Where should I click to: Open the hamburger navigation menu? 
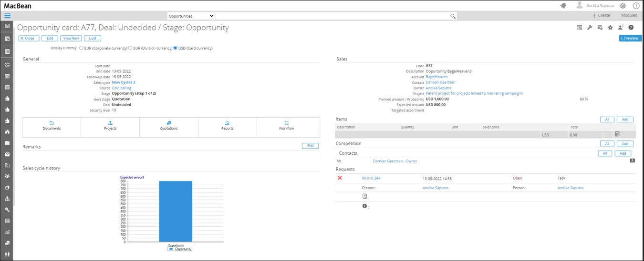click(7, 16)
